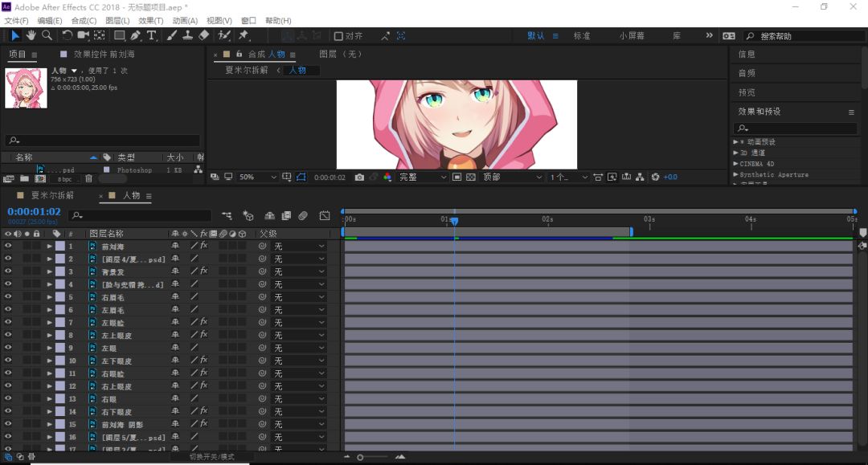Take a snapshot with camera icon

pos(359,177)
